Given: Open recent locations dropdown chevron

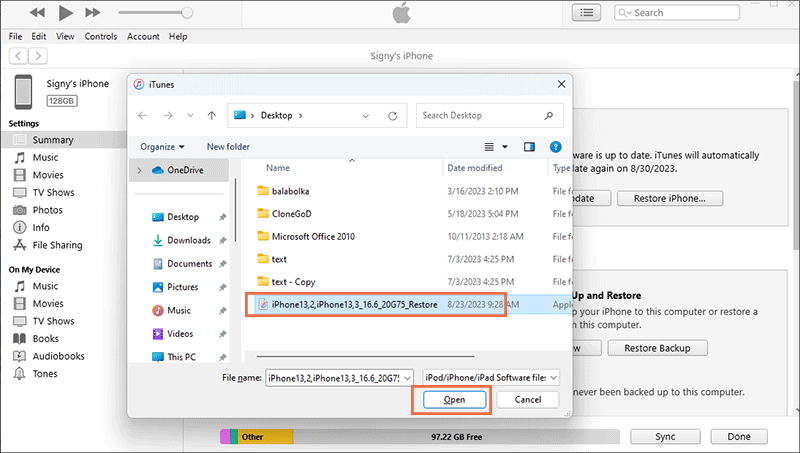Looking at the screenshot, I should 190,116.
